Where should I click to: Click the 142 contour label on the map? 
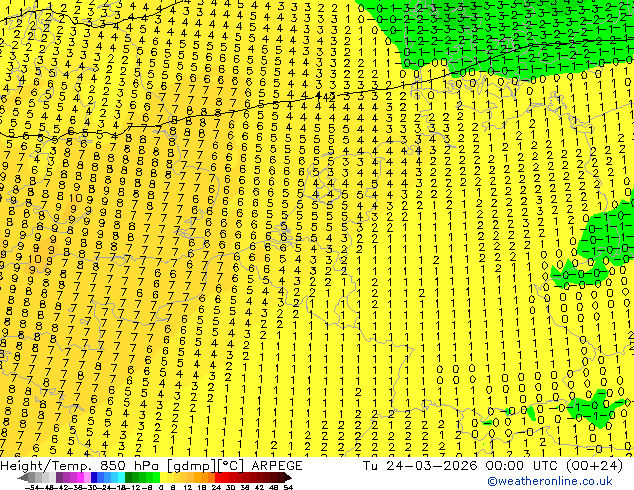[x=325, y=97]
